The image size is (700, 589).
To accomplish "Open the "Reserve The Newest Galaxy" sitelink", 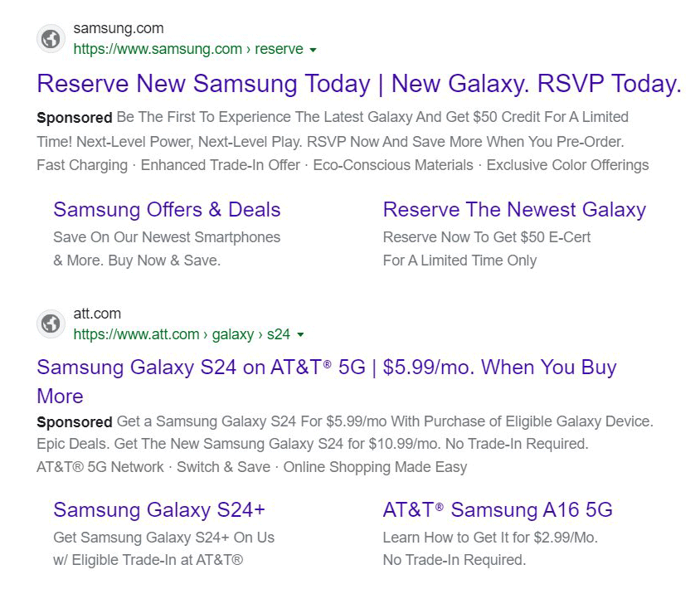I will coord(513,210).
